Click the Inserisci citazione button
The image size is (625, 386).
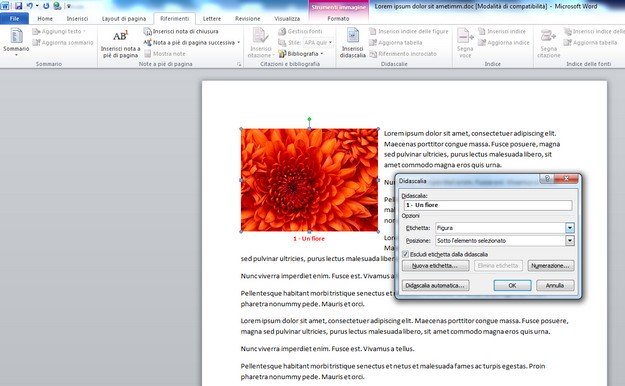(260, 43)
